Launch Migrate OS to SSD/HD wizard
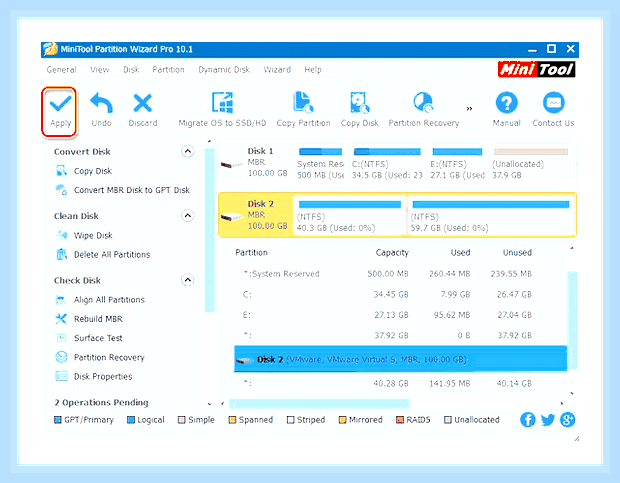Viewport: 620px width, 483px height. [x=222, y=110]
